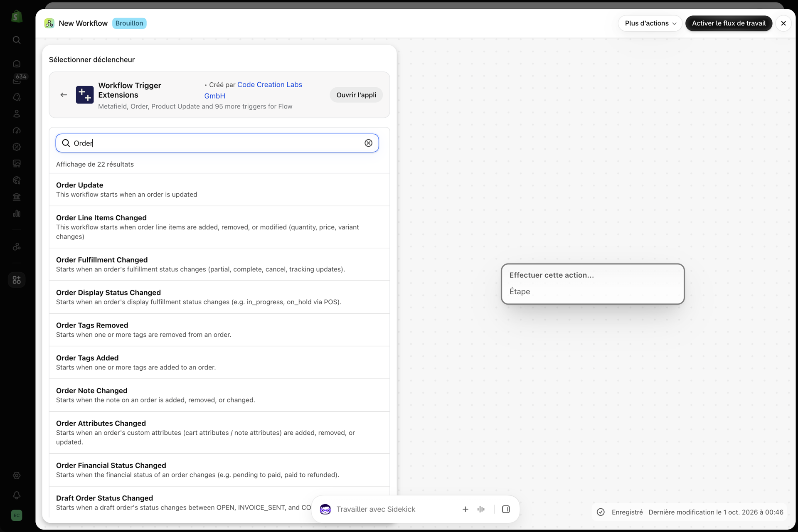The width and height of the screenshot is (798, 532).
Task: Open Orders with the 634 badge
Action: 17,80
